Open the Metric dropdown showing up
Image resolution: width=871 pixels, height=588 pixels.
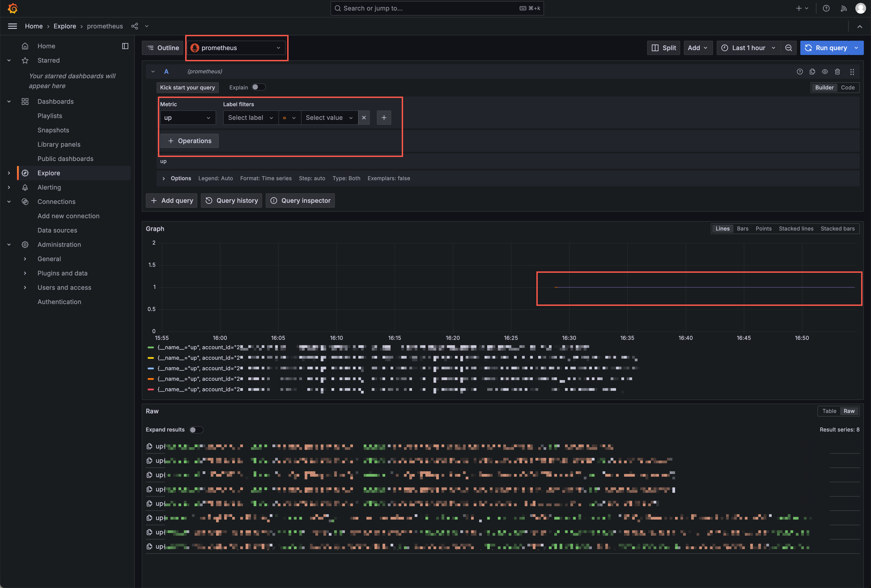(x=188, y=118)
